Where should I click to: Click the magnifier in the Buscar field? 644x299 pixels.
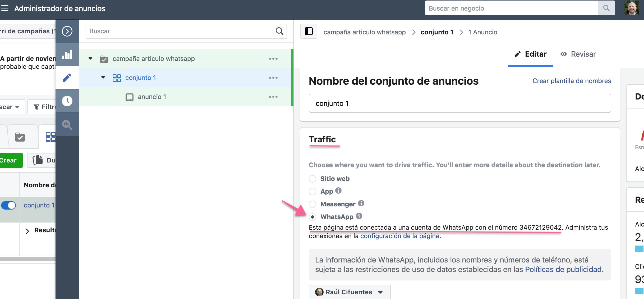tap(279, 31)
